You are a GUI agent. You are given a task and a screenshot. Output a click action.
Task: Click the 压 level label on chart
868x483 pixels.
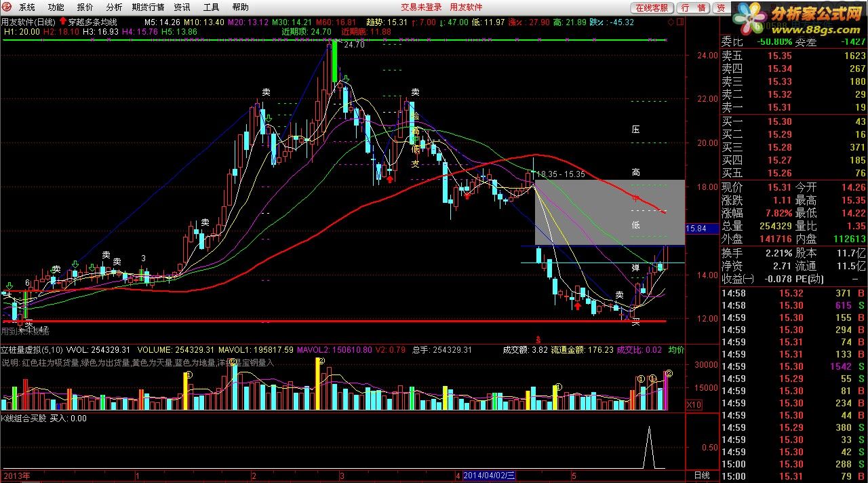click(x=635, y=129)
